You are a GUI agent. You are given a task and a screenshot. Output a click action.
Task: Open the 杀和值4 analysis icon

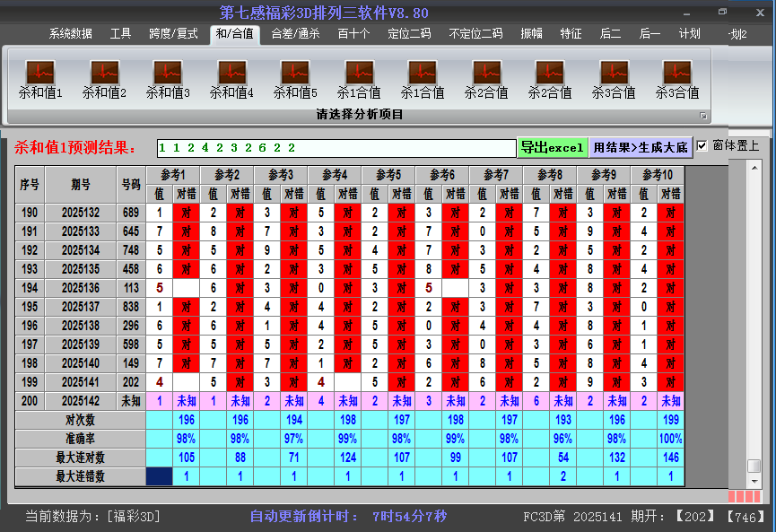pyautogui.click(x=231, y=79)
